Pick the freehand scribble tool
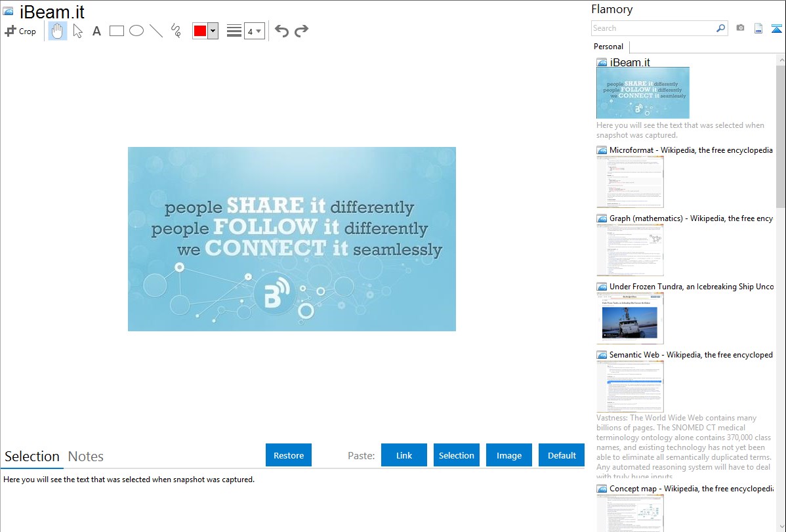The image size is (786, 532). pyautogui.click(x=176, y=31)
